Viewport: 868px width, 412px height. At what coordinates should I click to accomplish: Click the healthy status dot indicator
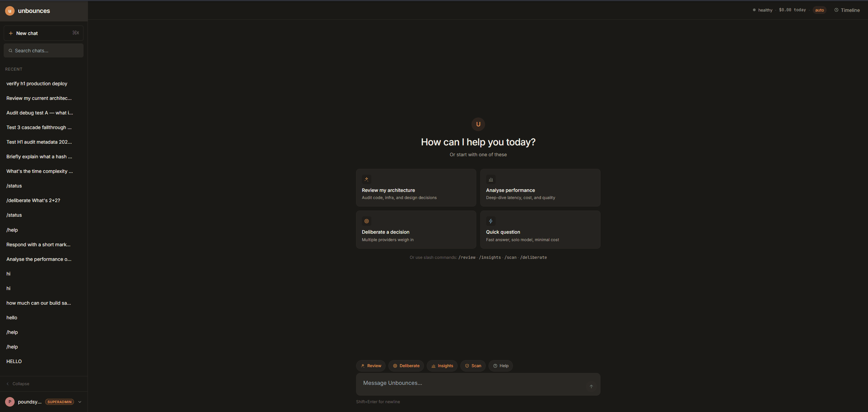coord(754,10)
